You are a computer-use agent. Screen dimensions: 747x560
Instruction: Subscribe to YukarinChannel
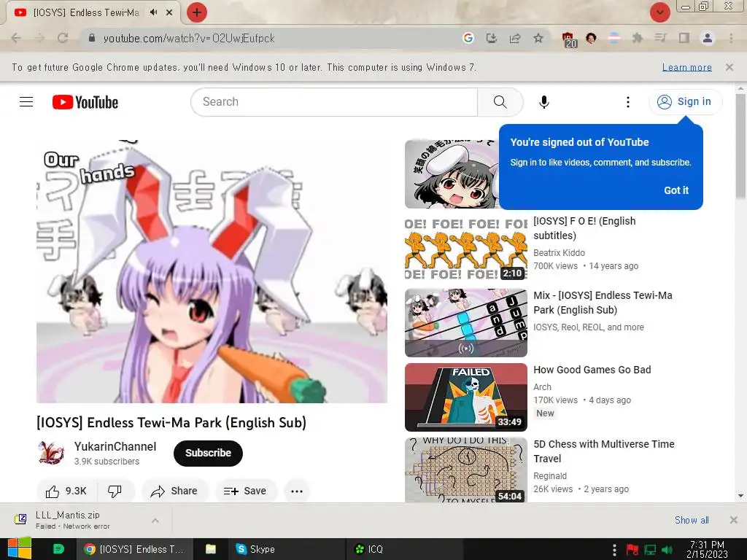tap(208, 454)
